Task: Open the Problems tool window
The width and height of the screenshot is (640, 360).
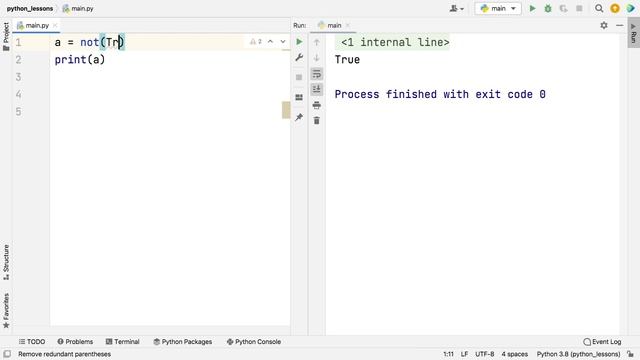Action: [x=75, y=342]
